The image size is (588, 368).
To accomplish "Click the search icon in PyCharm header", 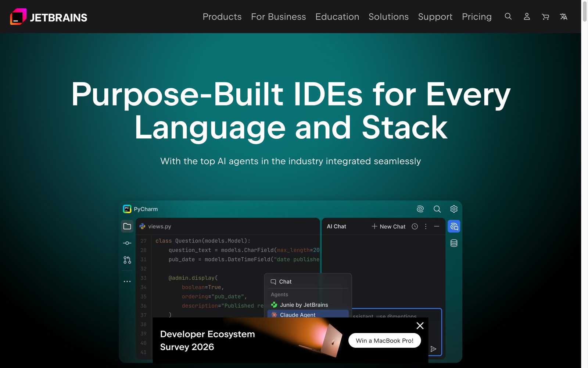I will [437, 209].
